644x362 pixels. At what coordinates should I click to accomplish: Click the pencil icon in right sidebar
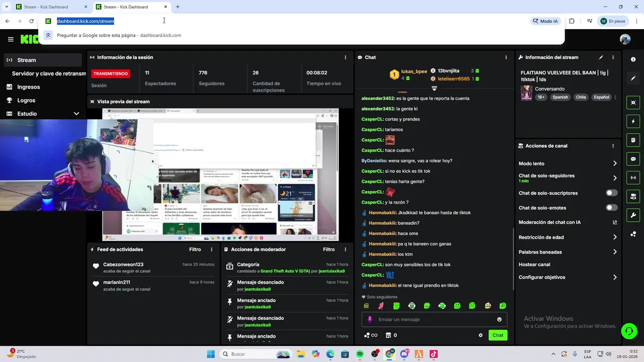pos(633,78)
